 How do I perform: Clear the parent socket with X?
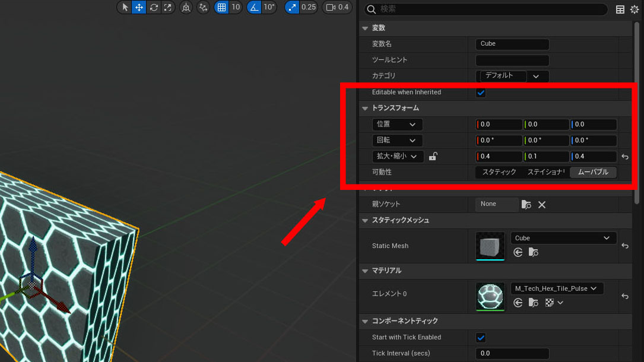click(x=541, y=204)
